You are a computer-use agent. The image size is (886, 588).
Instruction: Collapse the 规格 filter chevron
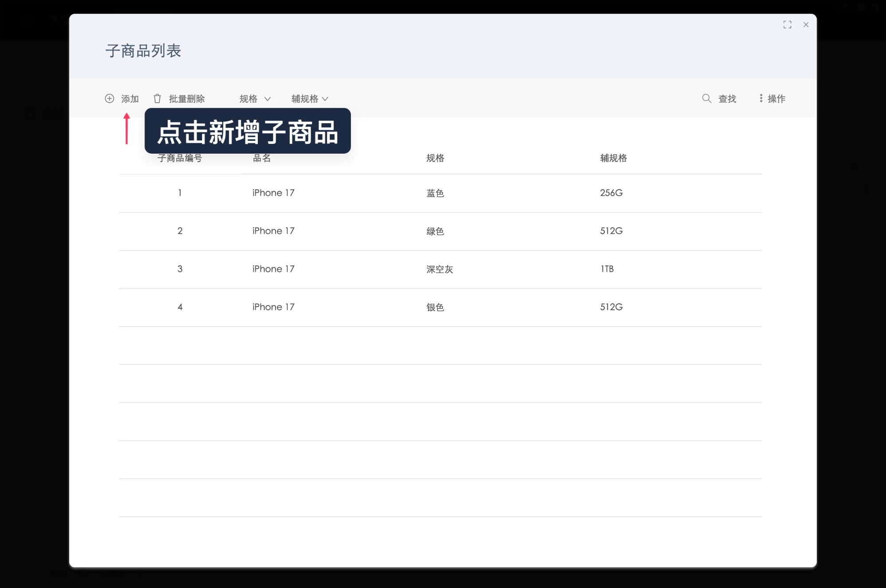(268, 99)
